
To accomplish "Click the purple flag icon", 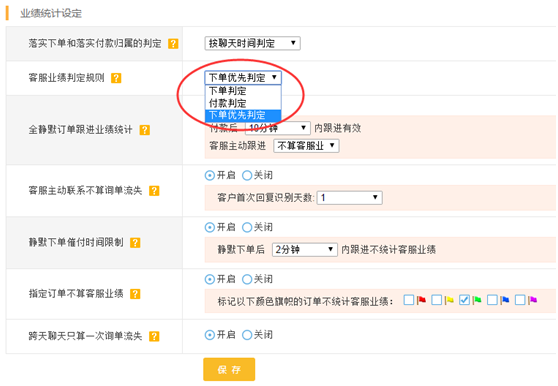I will click(x=533, y=300).
